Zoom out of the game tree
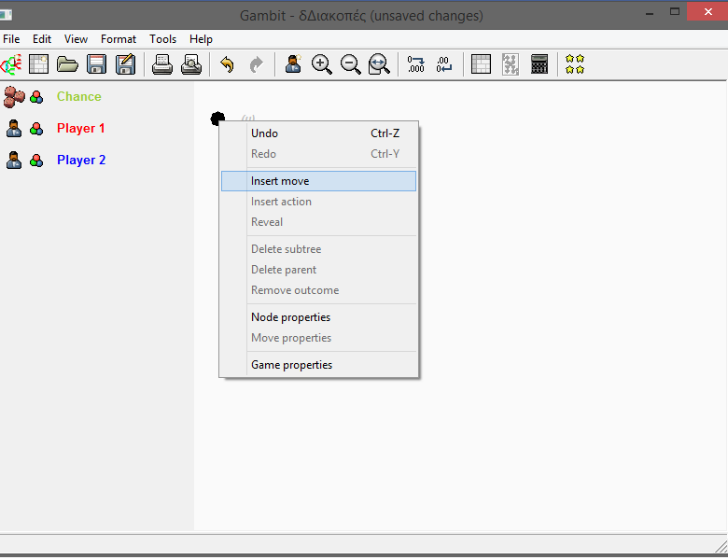The height and width of the screenshot is (560, 728). point(351,64)
